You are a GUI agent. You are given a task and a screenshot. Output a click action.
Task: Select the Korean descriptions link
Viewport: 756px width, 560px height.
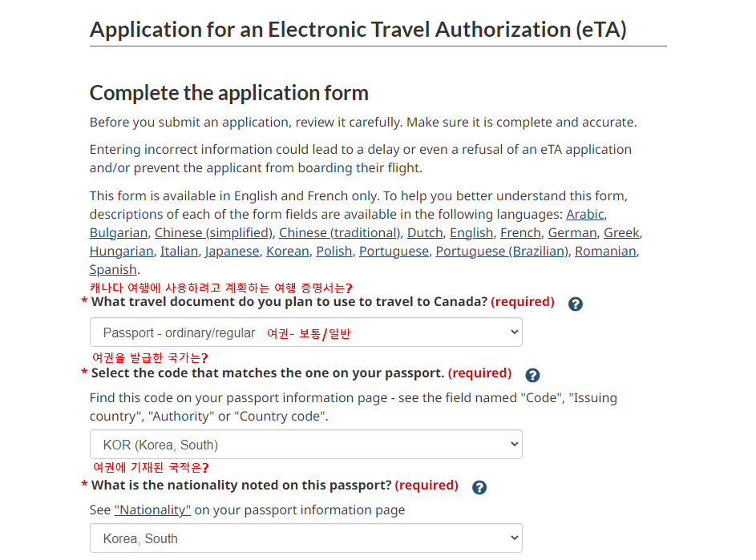[287, 251]
